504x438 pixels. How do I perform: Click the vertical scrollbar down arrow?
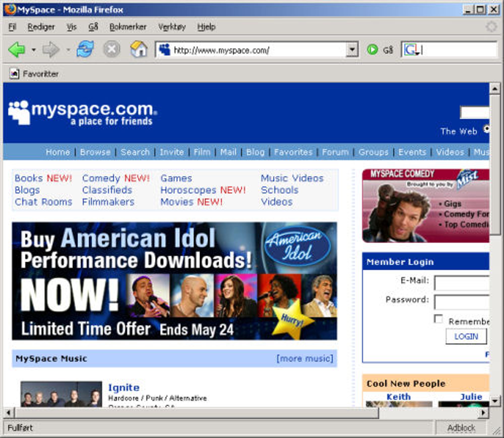click(x=495, y=401)
